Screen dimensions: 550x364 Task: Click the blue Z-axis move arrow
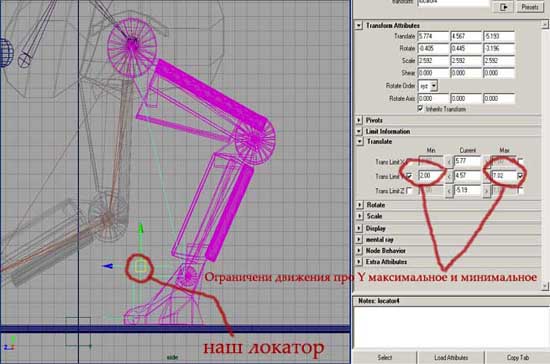pyautogui.click(x=108, y=267)
